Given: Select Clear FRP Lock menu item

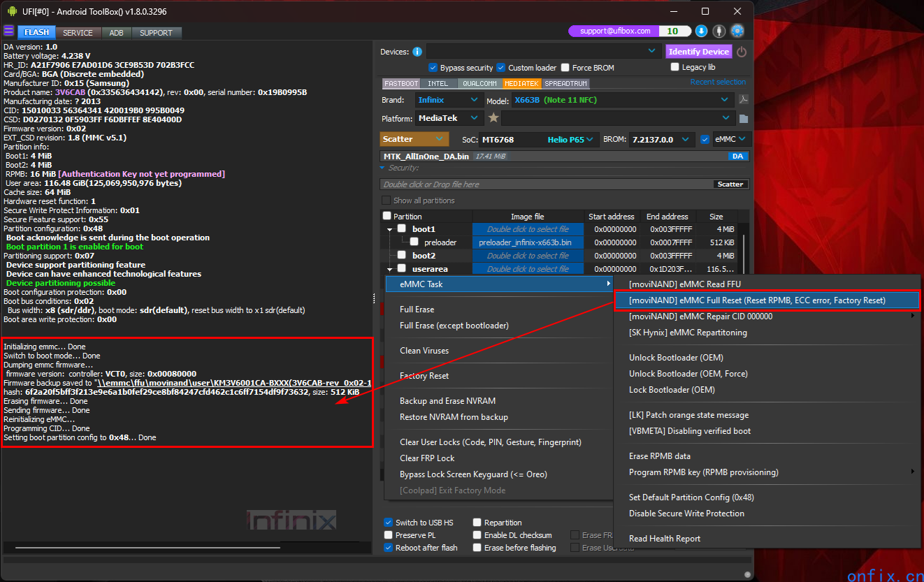Looking at the screenshot, I should pyautogui.click(x=499, y=458).
